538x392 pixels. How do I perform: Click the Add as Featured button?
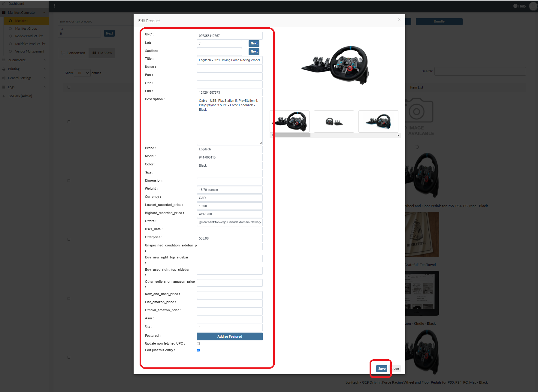click(x=230, y=336)
